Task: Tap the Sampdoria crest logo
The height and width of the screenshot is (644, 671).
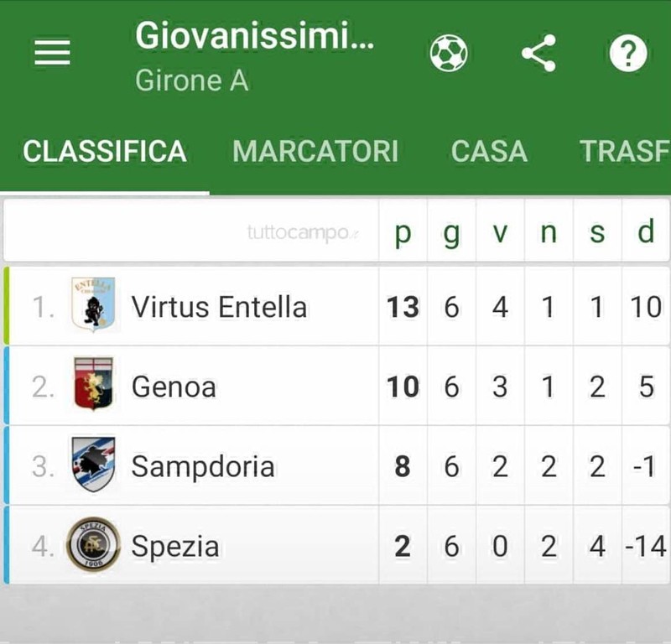Action: click(x=93, y=464)
